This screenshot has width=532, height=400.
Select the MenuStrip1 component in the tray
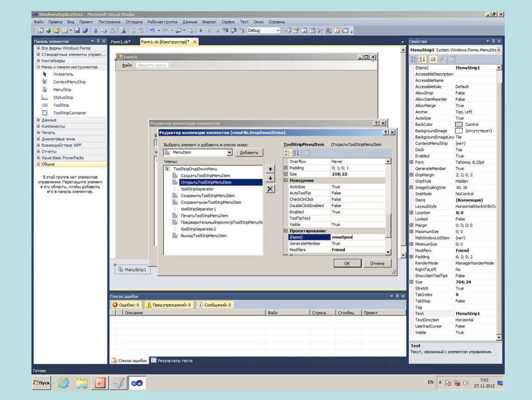pyautogui.click(x=132, y=269)
